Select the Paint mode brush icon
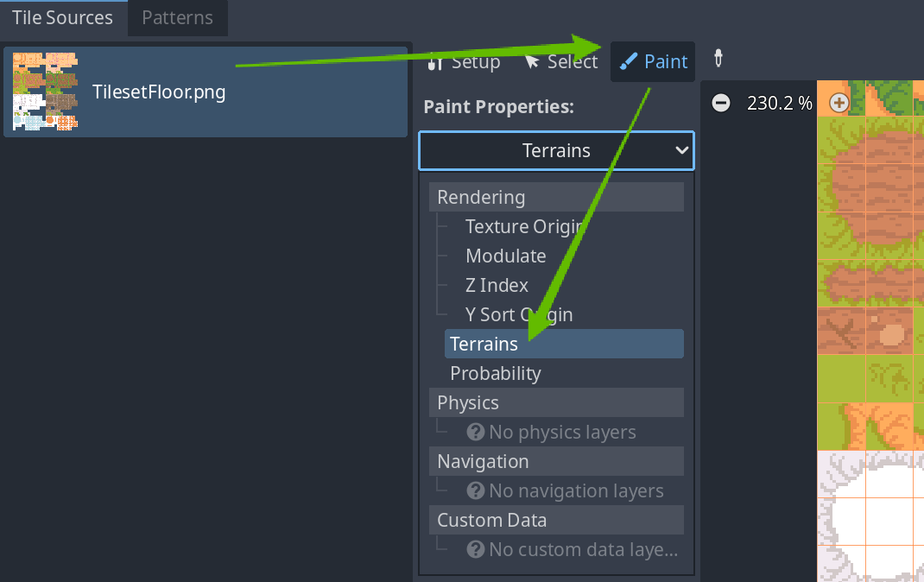 click(628, 61)
